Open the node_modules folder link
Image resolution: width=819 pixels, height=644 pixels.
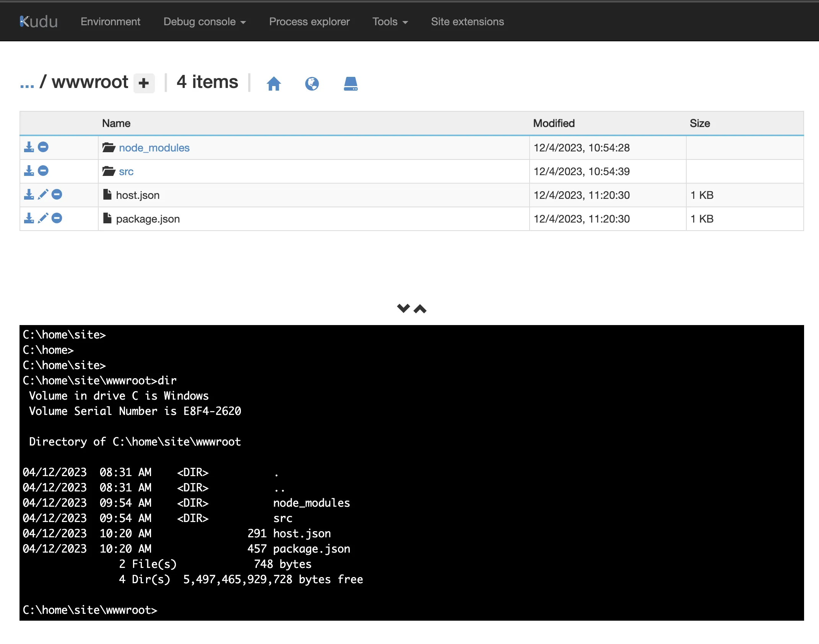pyautogui.click(x=154, y=148)
